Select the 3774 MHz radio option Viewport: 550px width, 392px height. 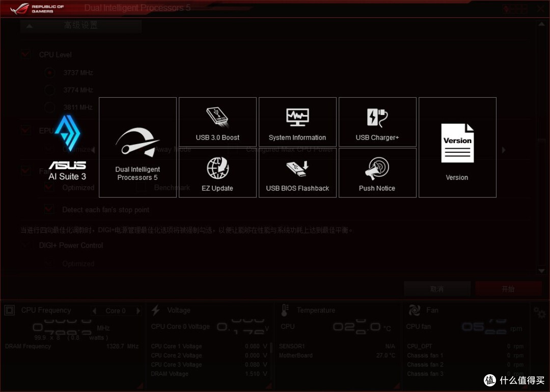(49, 90)
